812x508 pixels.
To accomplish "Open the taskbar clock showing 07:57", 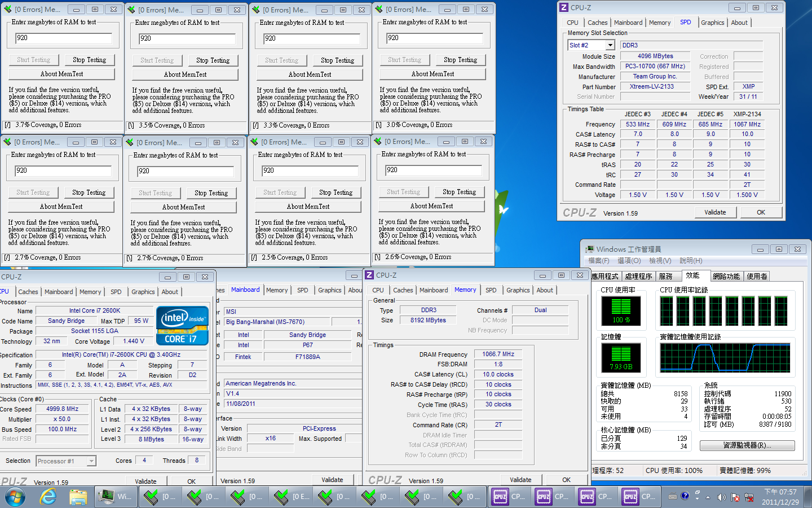I will click(x=780, y=497).
